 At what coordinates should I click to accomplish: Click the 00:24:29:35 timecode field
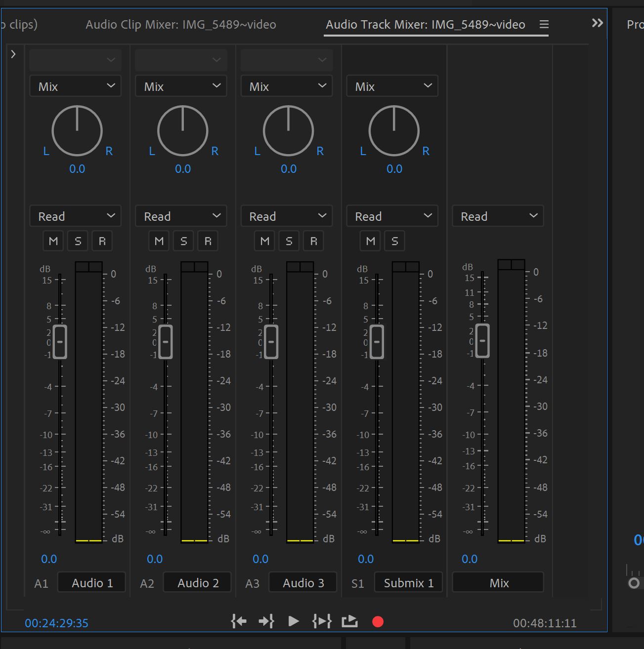[56, 623]
